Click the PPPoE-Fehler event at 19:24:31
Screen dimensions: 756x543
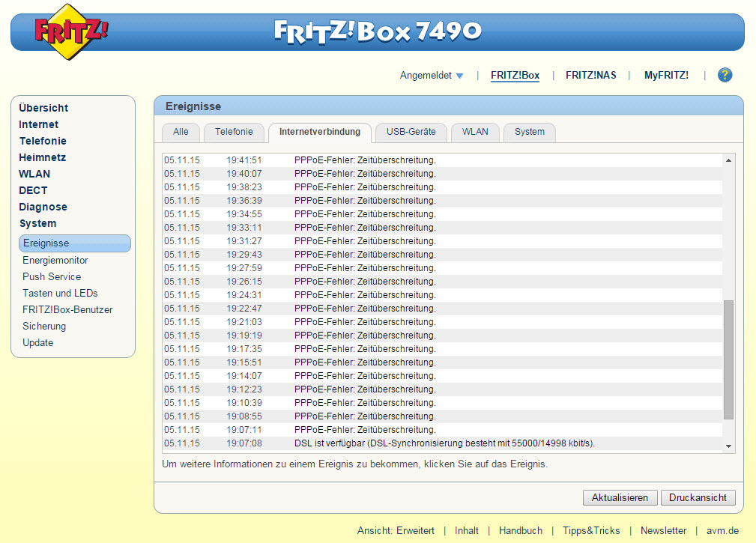[x=443, y=295]
